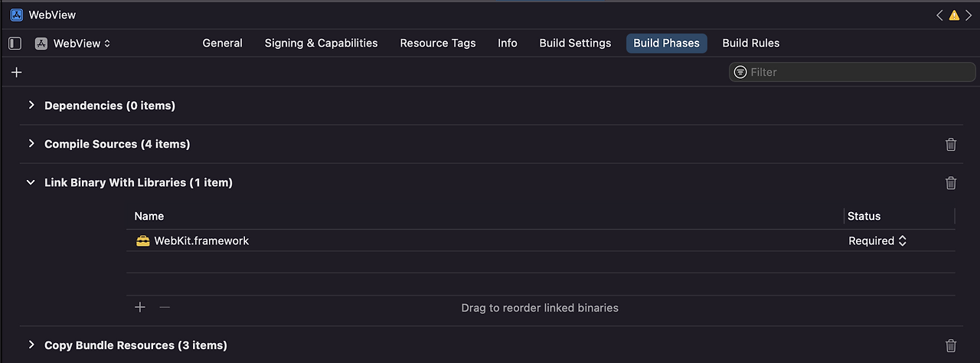980x363 pixels.
Task: Click the WebKit.framework toolbox icon
Action: click(x=142, y=240)
